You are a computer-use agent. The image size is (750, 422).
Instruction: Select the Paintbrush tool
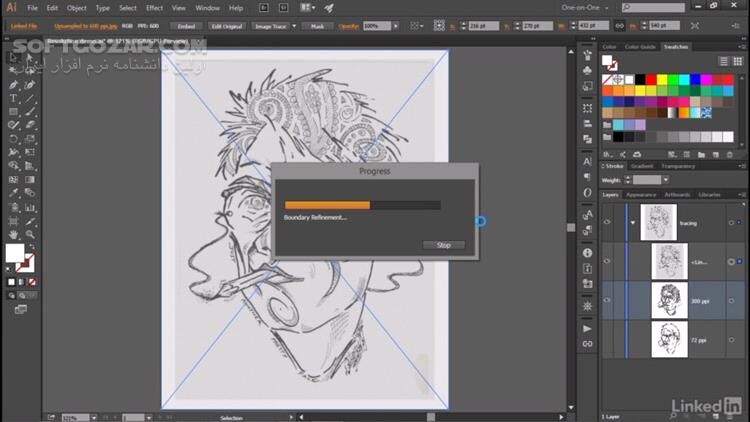(30, 112)
